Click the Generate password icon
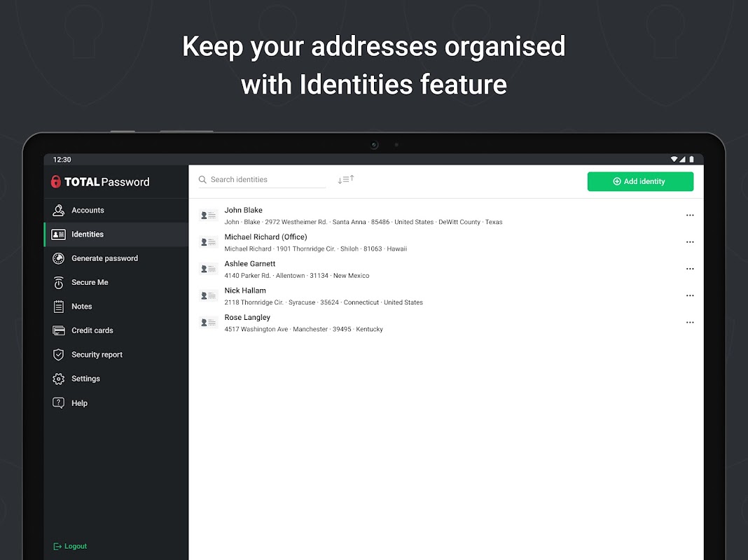Screen dimensions: 748x560 point(58,258)
